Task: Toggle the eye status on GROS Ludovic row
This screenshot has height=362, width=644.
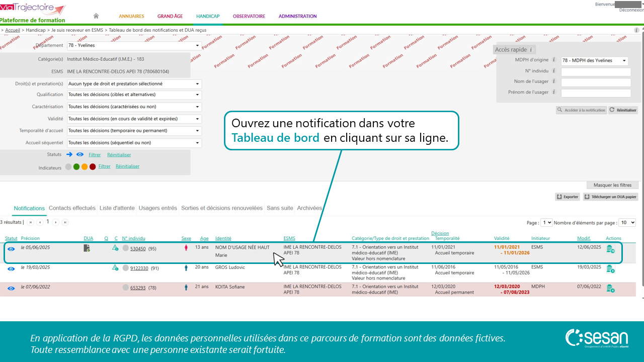Action: [x=11, y=269]
